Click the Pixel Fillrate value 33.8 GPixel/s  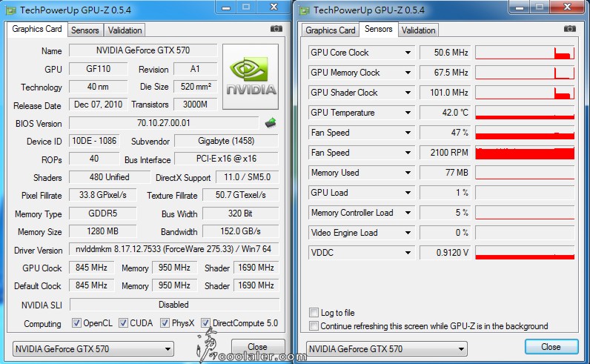103,195
